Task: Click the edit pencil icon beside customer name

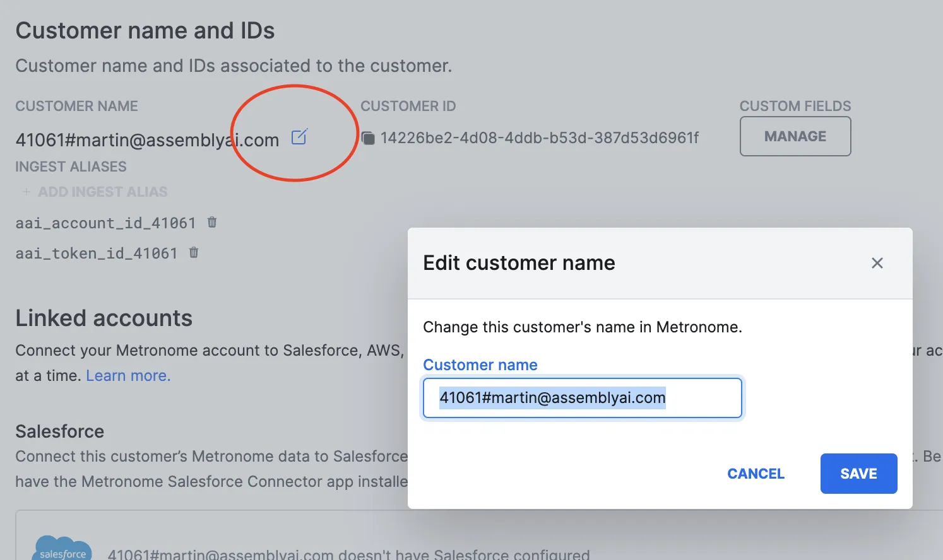Action: click(x=299, y=137)
